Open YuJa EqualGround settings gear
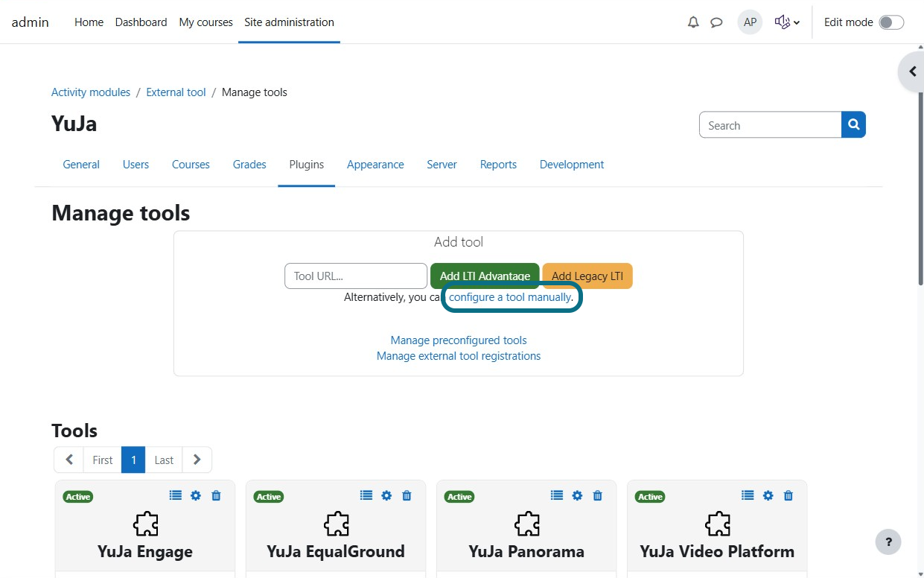924x578 pixels. 386,495
